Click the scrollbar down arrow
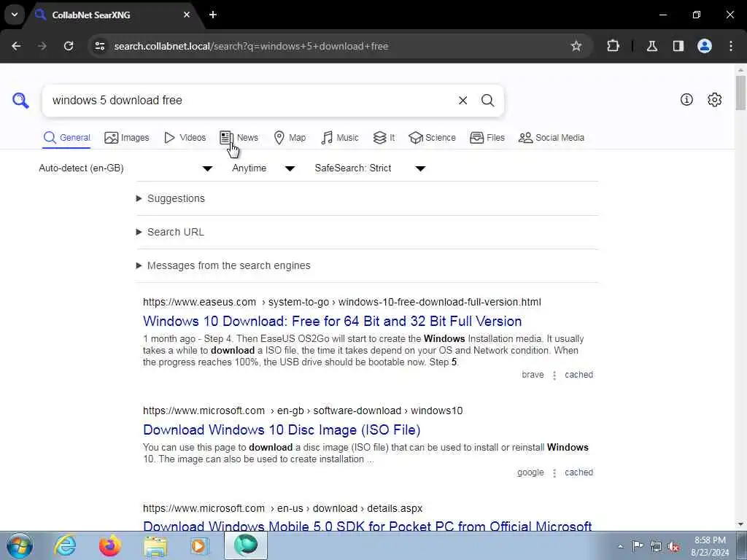This screenshot has width=747, height=560. coord(740,524)
